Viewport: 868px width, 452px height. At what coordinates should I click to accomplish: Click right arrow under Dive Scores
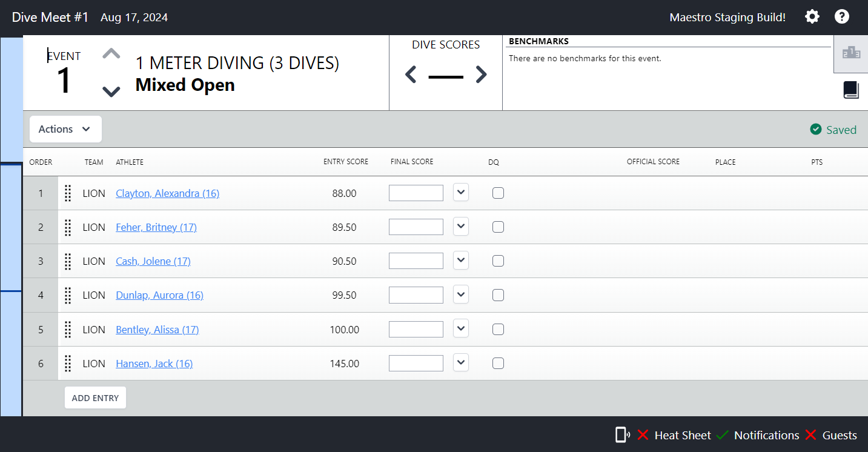[x=481, y=75]
